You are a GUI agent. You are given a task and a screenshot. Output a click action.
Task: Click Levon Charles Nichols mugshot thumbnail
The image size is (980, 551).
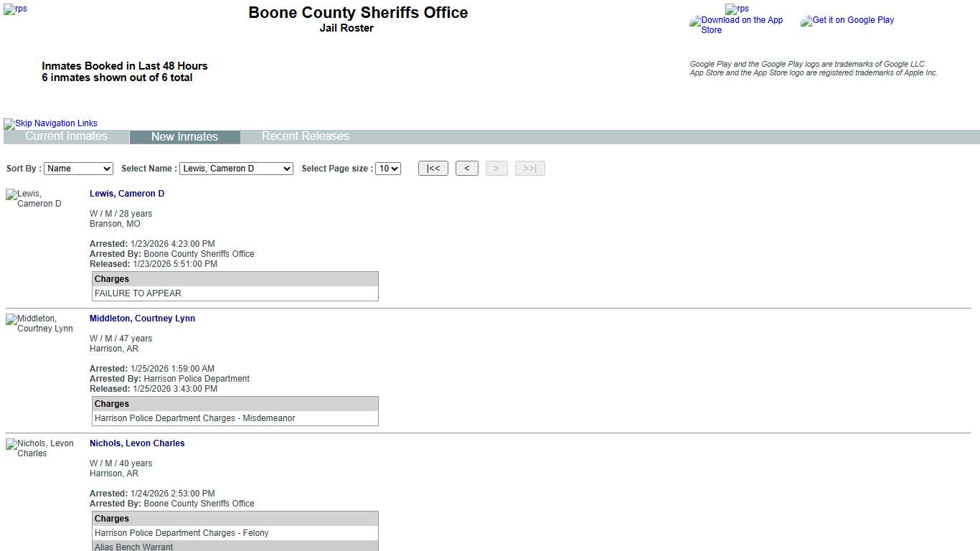click(x=39, y=448)
